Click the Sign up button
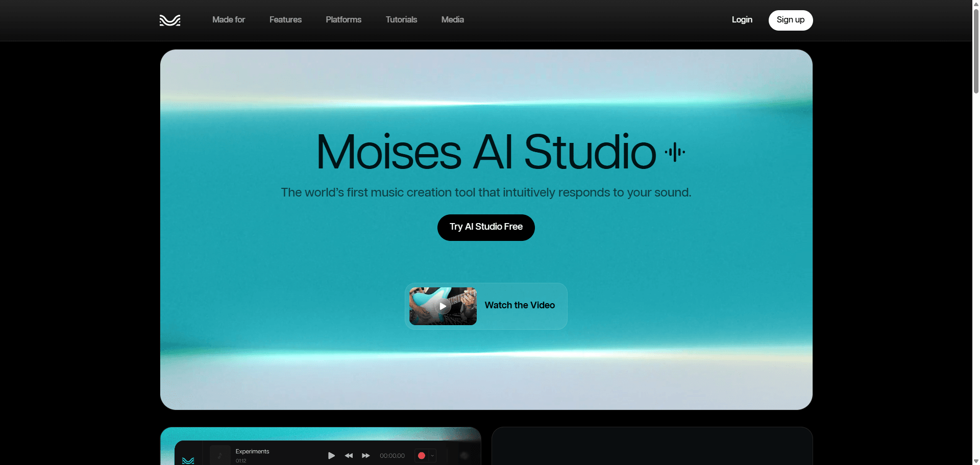The height and width of the screenshot is (465, 980). pos(790,20)
